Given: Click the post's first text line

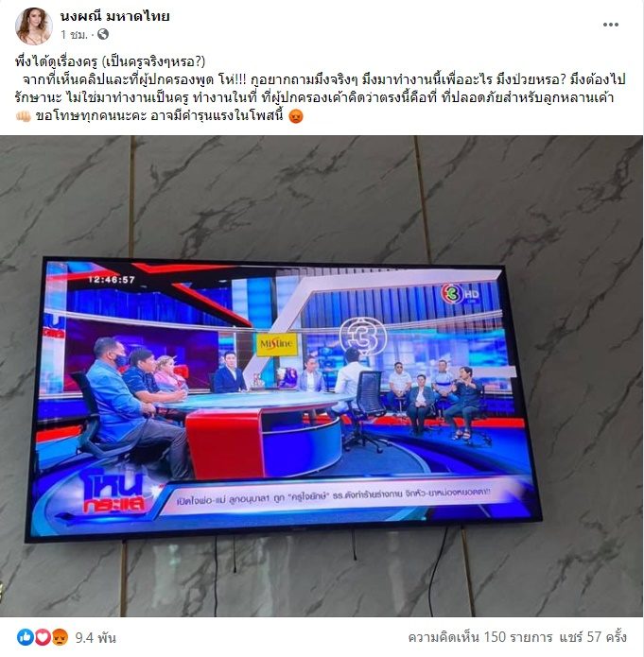Looking at the screenshot, I should (111, 62).
